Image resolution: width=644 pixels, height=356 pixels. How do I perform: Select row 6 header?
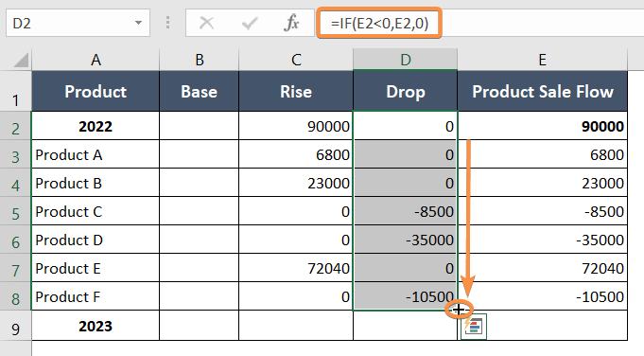click(16, 240)
